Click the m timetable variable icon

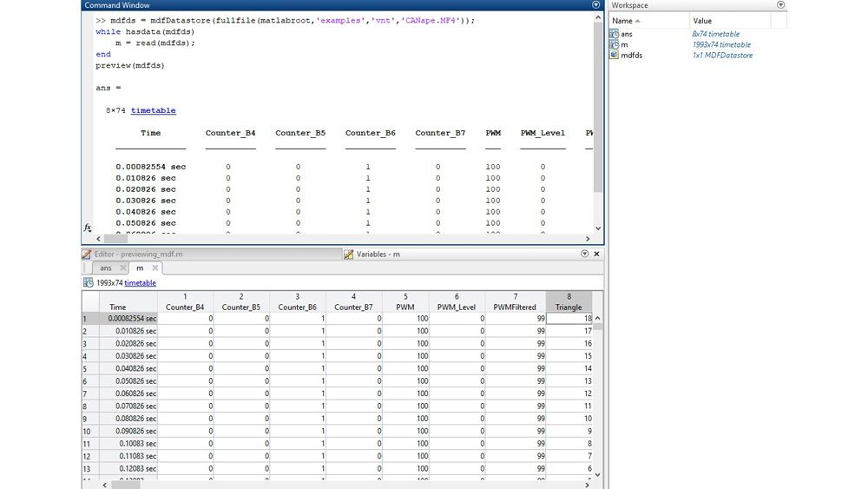tap(615, 44)
